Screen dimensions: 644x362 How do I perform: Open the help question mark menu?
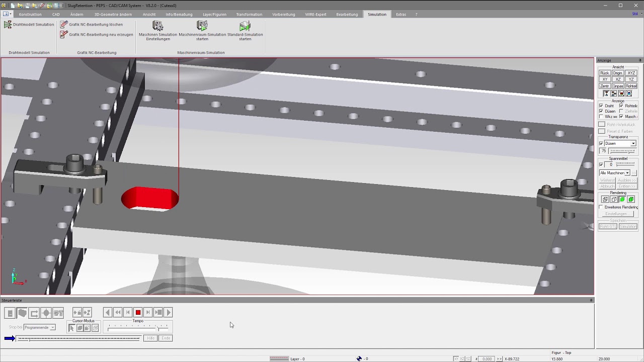point(416,14)
